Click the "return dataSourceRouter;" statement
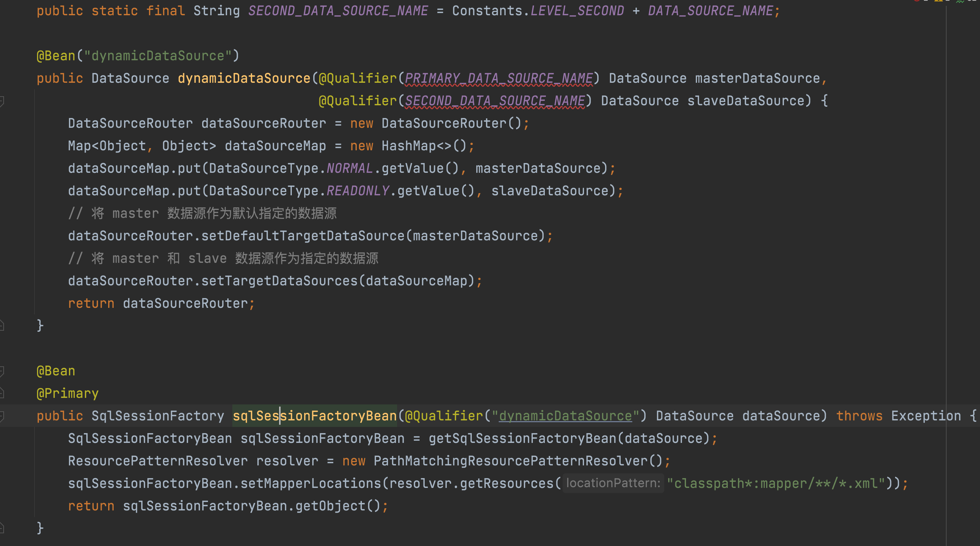 point(161,303)
